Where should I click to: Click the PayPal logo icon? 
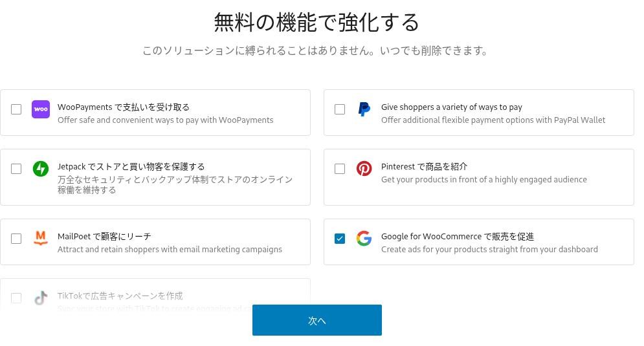364,109
